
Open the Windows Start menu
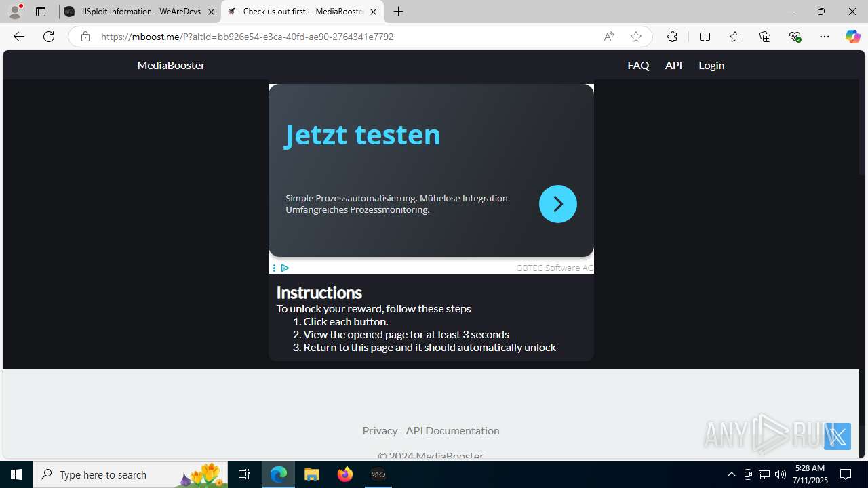tap(16, 474)
